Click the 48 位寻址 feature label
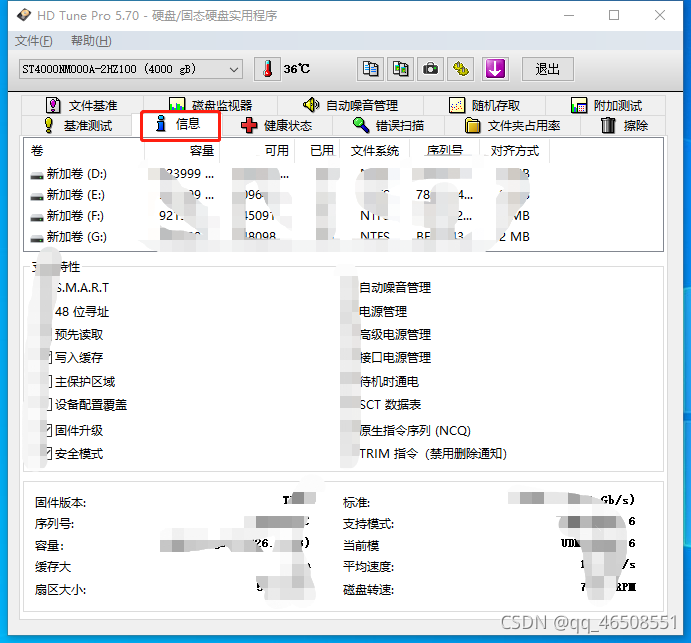Viewport: 691px width, 643px height. point(82,312)
